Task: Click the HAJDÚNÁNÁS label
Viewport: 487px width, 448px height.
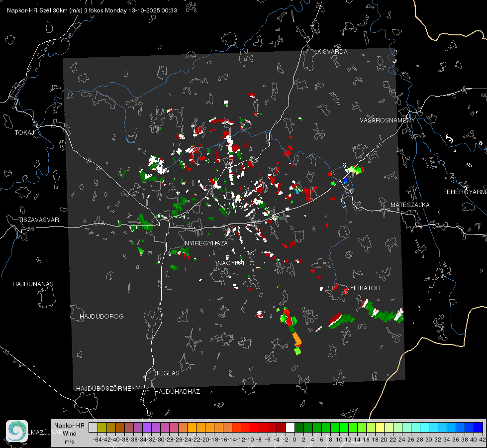Action: [33, 284]
